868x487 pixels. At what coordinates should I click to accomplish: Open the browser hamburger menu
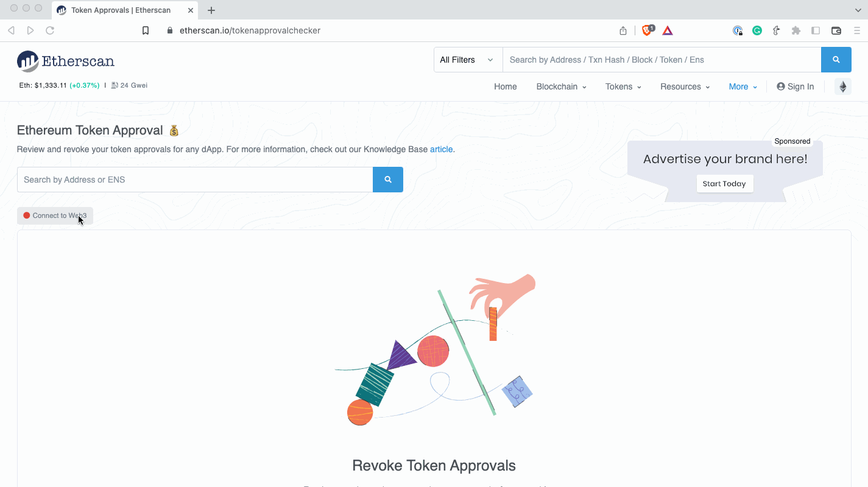(856, 30)
